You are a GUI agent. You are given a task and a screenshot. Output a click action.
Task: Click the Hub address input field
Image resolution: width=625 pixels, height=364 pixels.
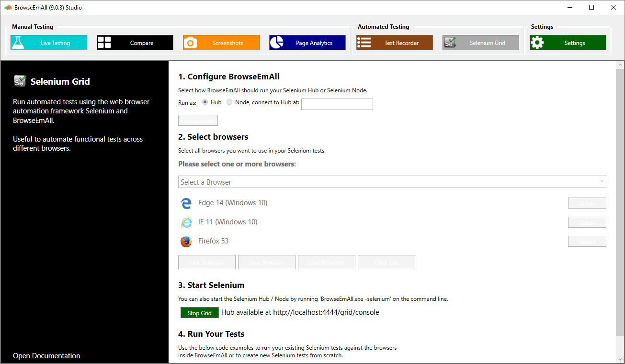[x=337, y=104]
